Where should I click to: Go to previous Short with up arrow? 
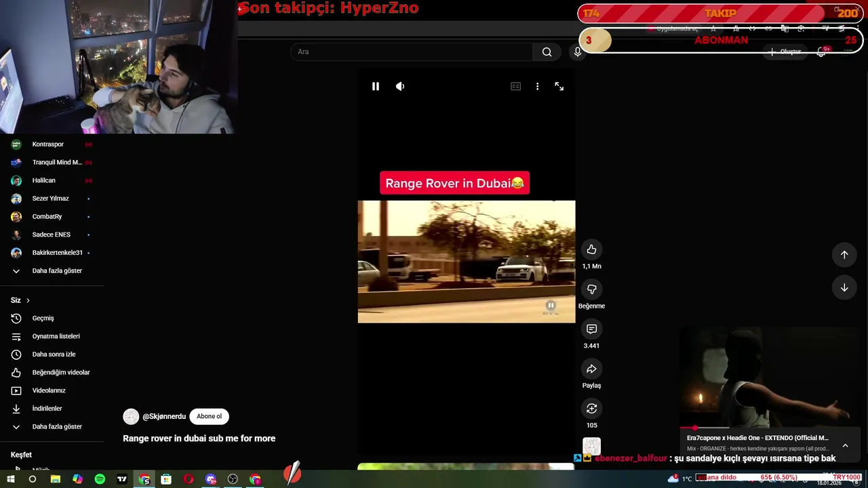point(844,254)
